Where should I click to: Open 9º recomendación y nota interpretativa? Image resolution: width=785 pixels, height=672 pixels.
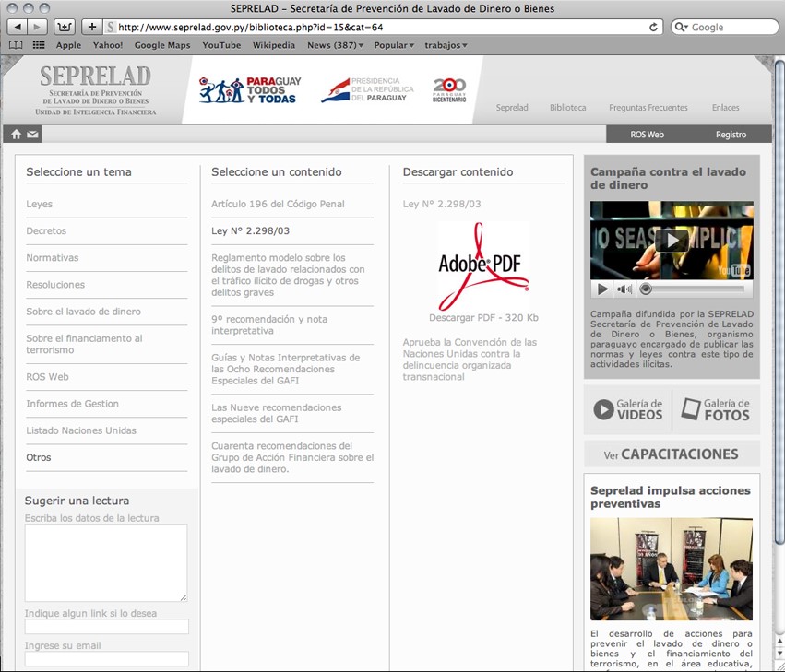[269, 325]
